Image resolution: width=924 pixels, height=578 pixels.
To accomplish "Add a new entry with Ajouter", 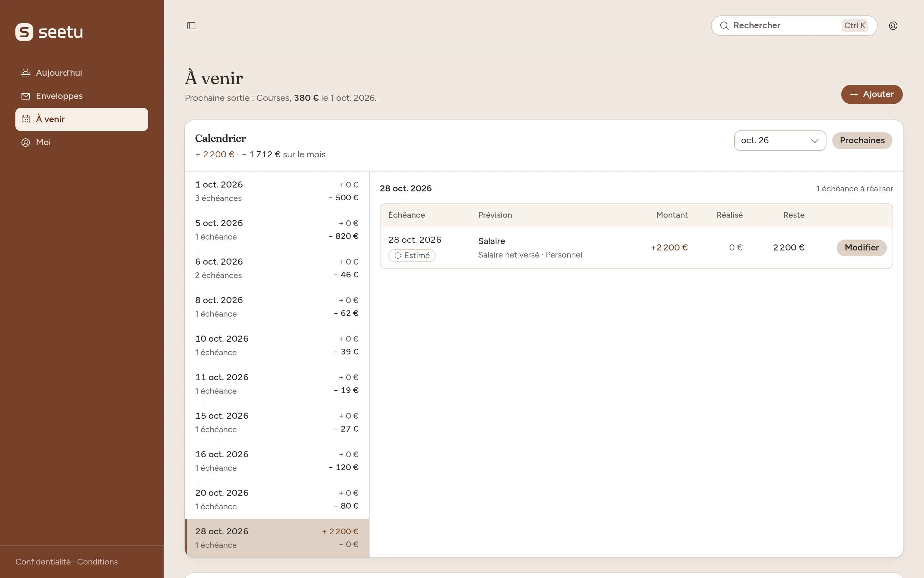I will pos(872,94).
